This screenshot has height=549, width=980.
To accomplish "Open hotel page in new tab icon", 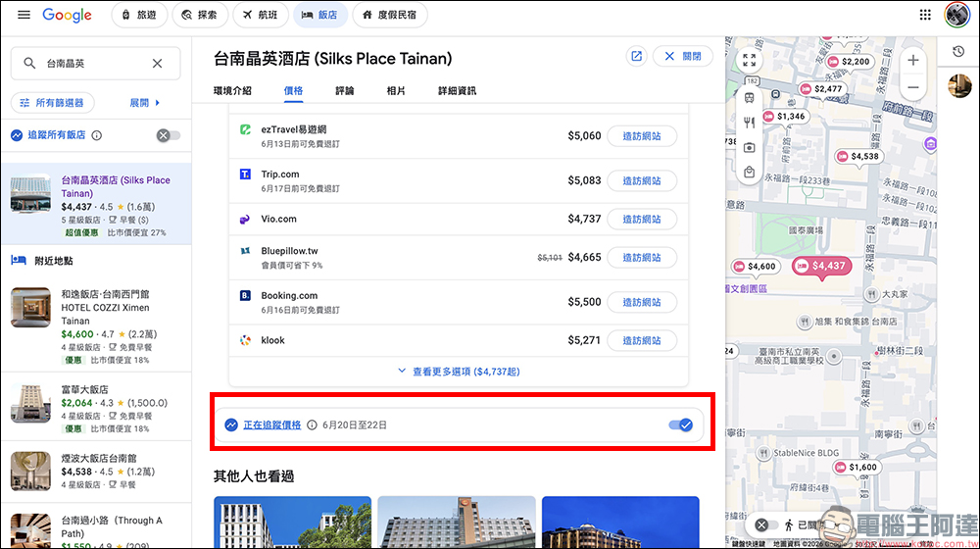I will (636, 56).
